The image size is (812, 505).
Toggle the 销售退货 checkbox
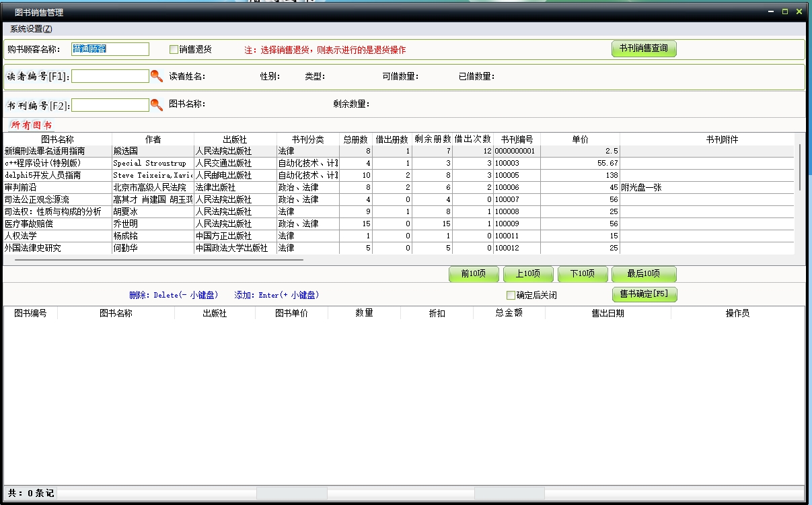[174, 49]
